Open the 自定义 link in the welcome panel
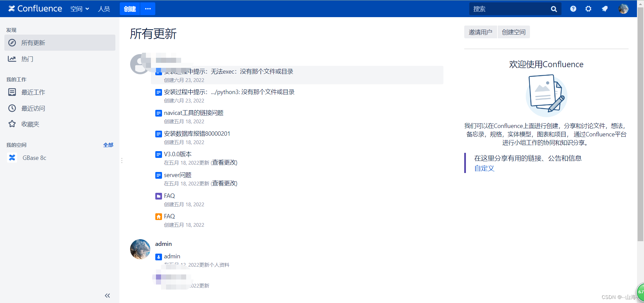This screenshot has width=644, height=303. click(484, 168)
